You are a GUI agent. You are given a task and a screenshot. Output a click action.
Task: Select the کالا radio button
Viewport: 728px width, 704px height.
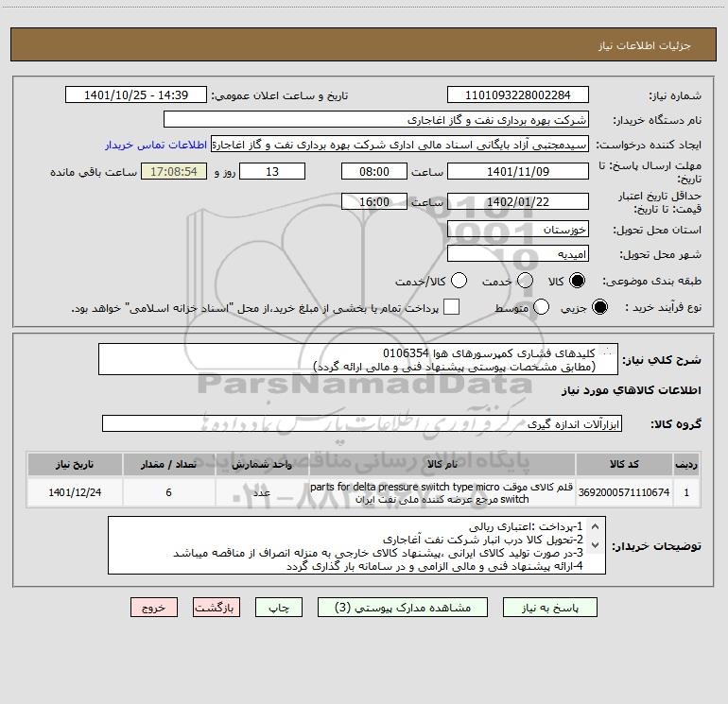577,281
